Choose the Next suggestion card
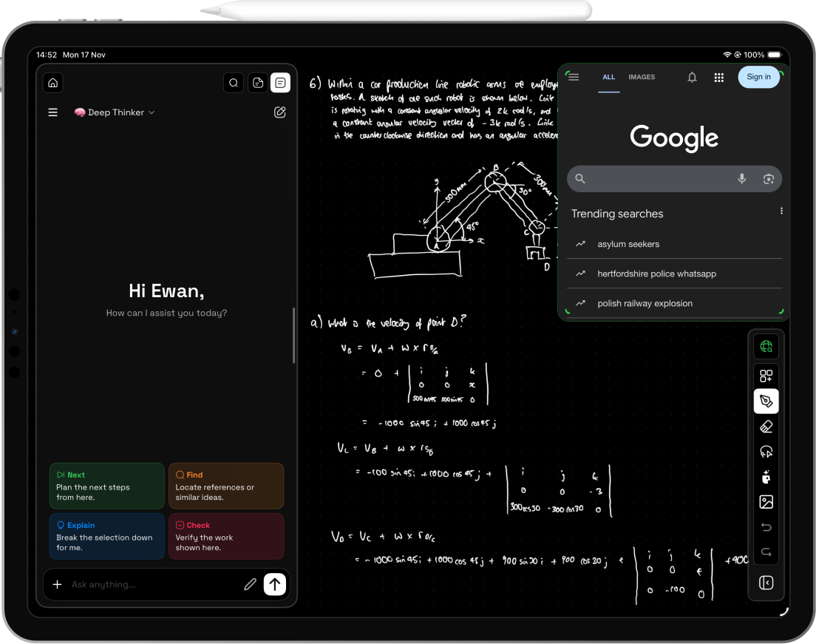 [x=107, y=486]
